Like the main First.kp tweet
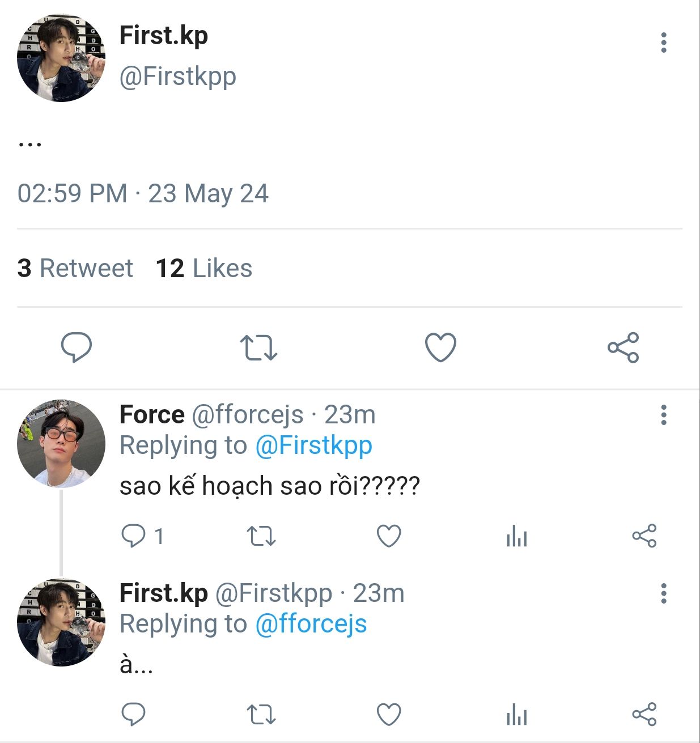 440,347
